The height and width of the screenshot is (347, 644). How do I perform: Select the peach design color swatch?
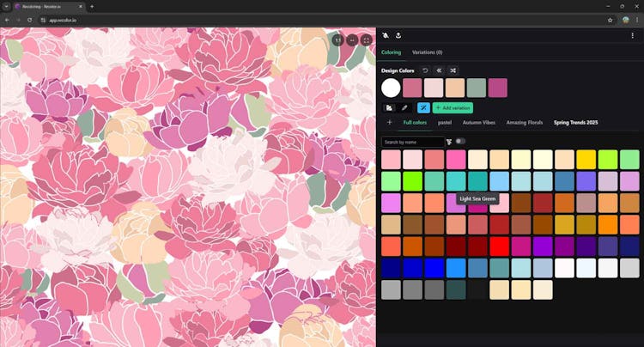tap(455, 88)
